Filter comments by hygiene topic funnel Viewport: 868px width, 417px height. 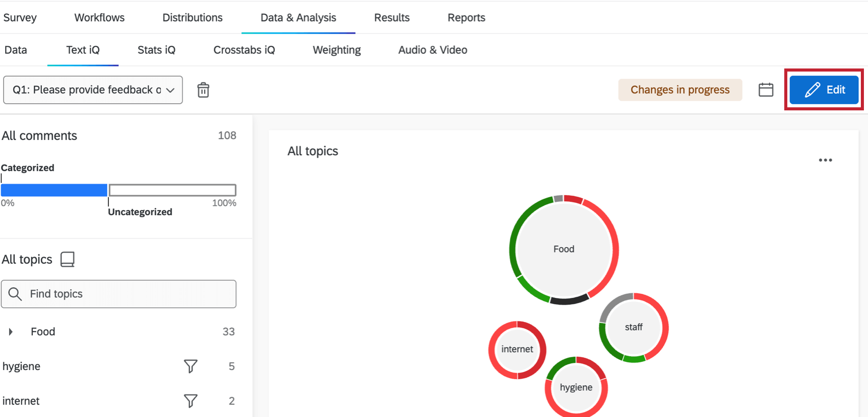pos(190,366)
